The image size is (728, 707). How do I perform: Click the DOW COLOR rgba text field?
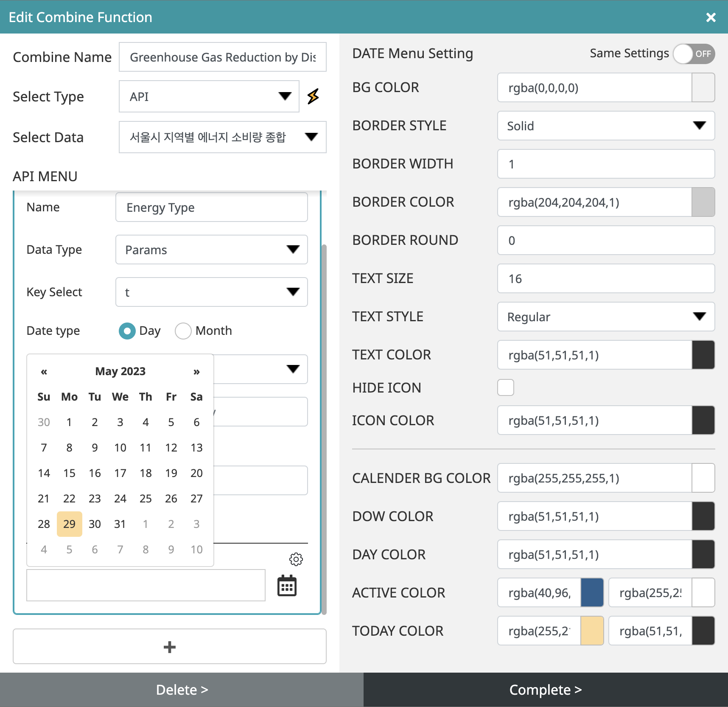pyautogui.click(x=594, y=516)
